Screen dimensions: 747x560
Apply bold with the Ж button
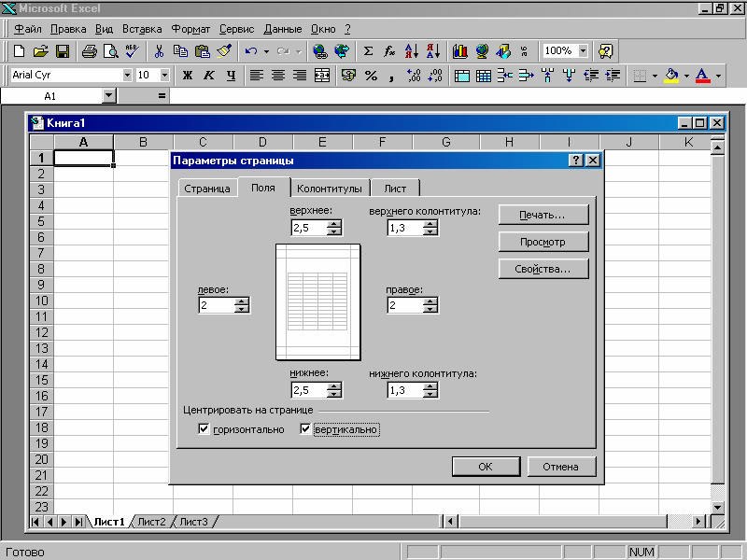(188, 76)
